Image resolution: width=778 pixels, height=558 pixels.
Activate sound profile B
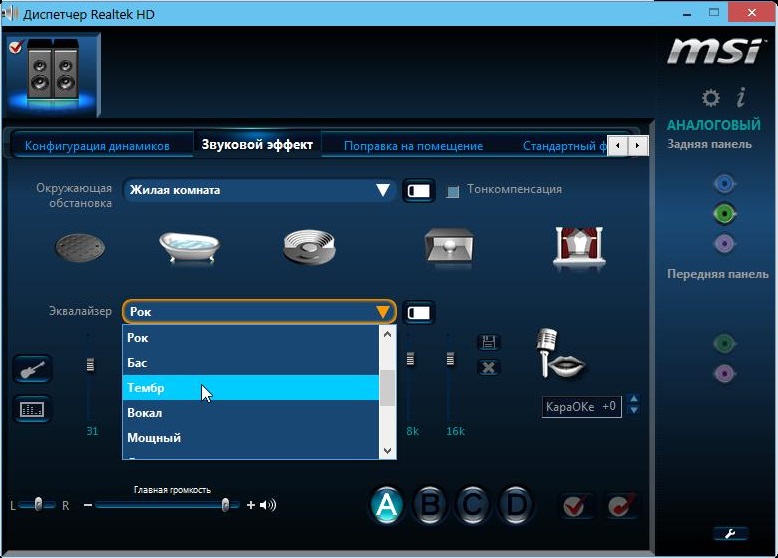[x=430, y=505]
